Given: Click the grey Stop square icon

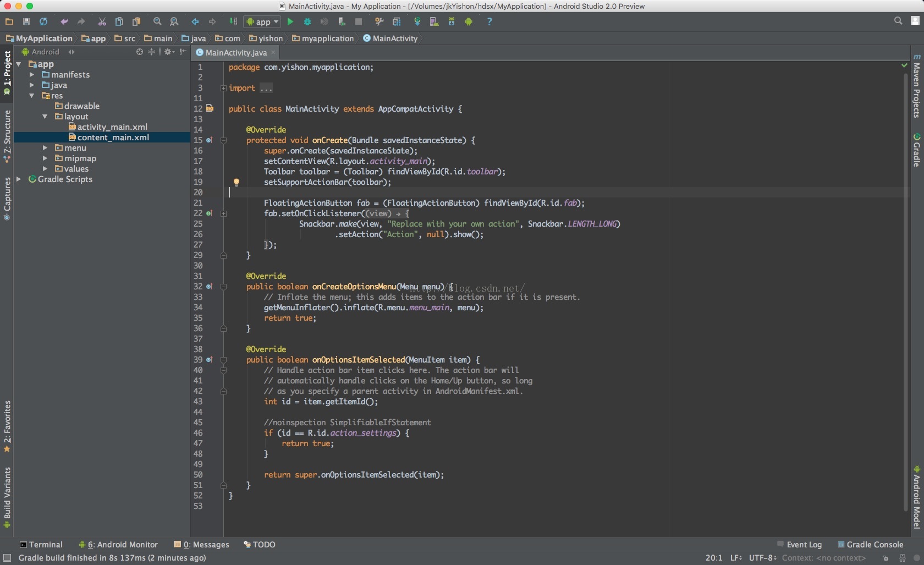Looking at the screenshot, I should point(359,21).
